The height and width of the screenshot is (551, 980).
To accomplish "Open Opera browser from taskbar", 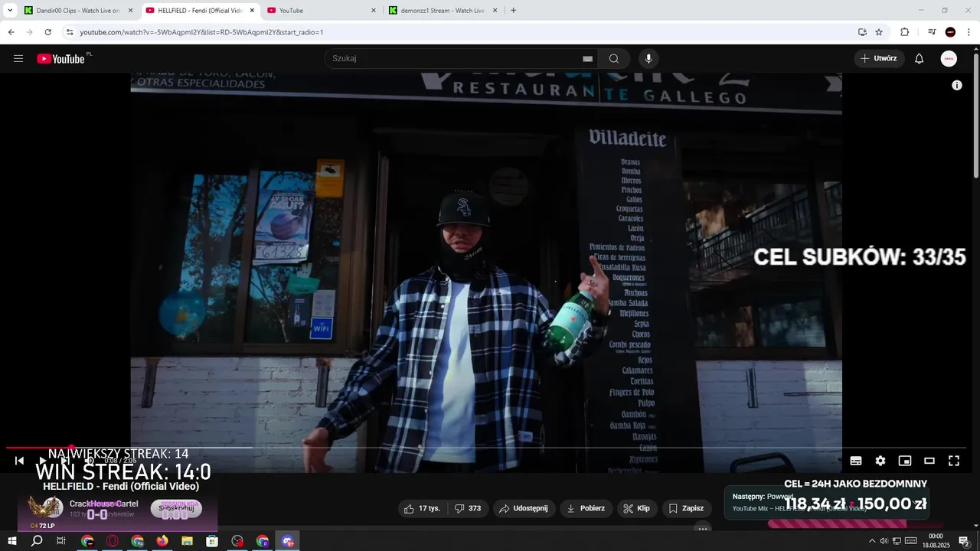I will click(113, 541).
